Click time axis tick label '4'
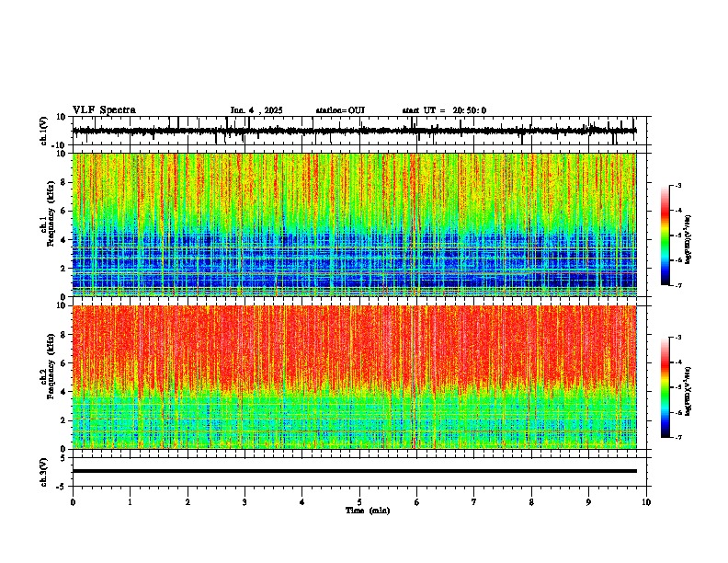 tap(302, 502)
